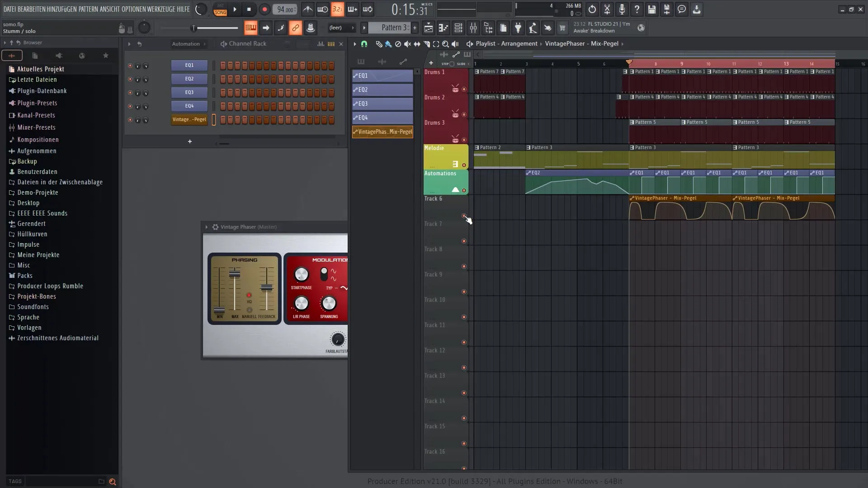Toggle first step button of EQ2 row
868x488 pixels.
point(223,79)
